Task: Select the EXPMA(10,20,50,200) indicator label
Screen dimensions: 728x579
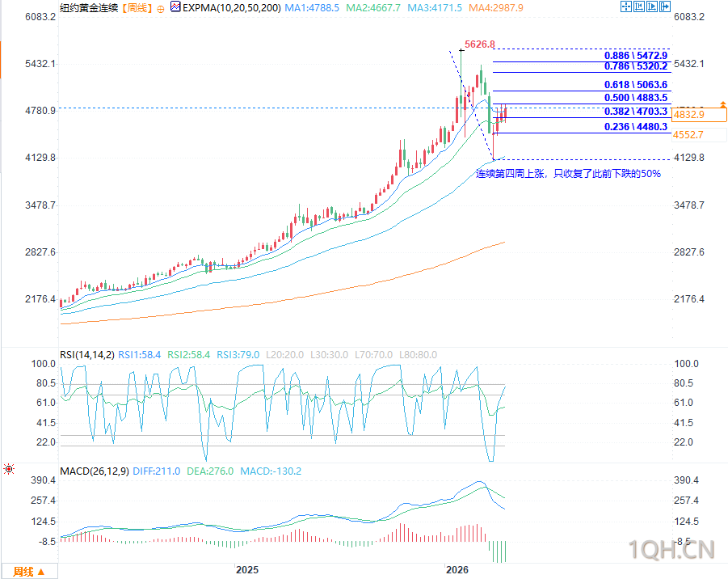Action: 232,8
